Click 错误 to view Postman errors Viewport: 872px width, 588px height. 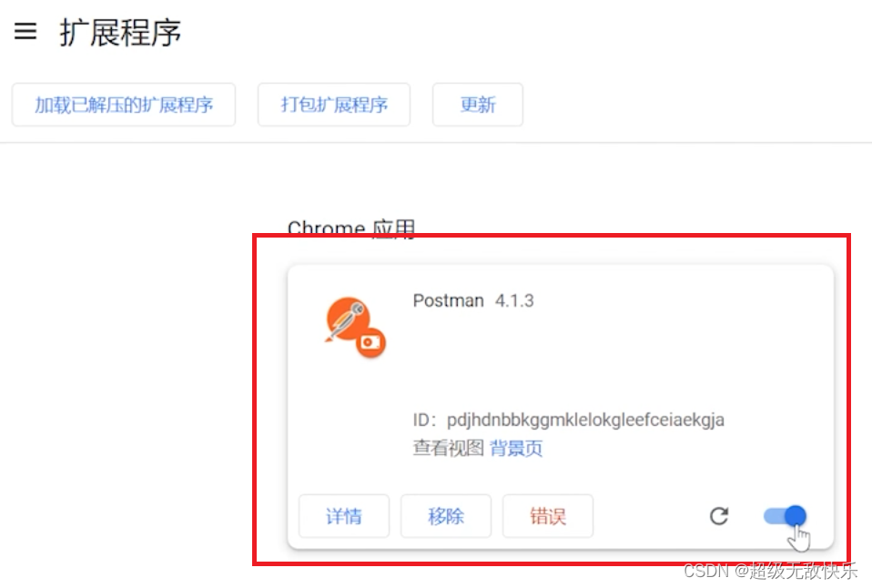click(x=547, y=516)
